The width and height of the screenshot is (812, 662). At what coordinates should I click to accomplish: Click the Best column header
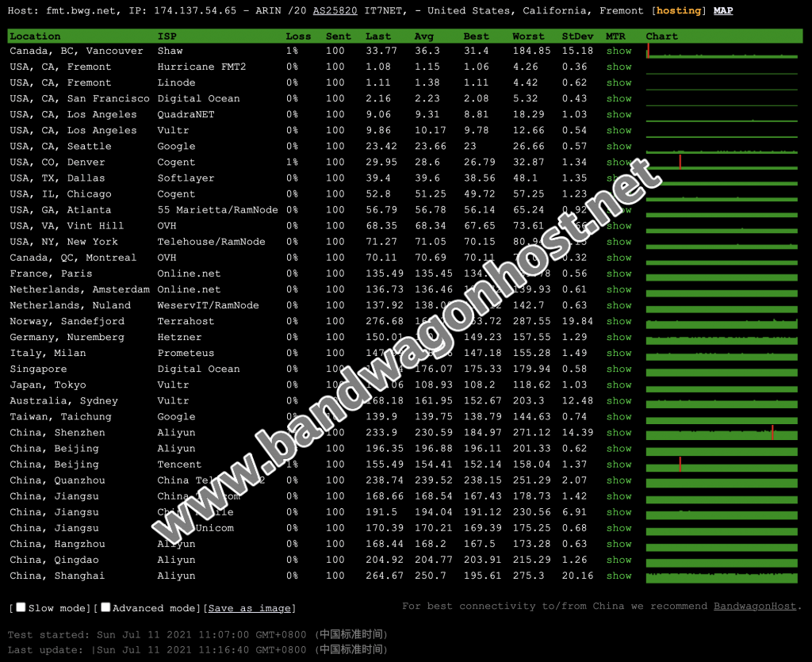click(x=476, y=36)
